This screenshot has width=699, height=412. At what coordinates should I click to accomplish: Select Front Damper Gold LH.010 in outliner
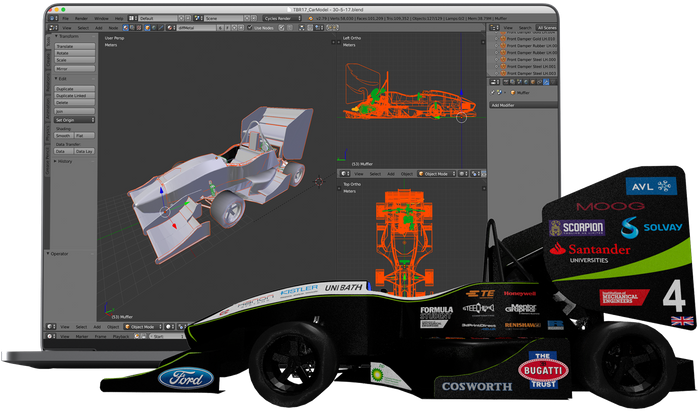pos(530,39)
